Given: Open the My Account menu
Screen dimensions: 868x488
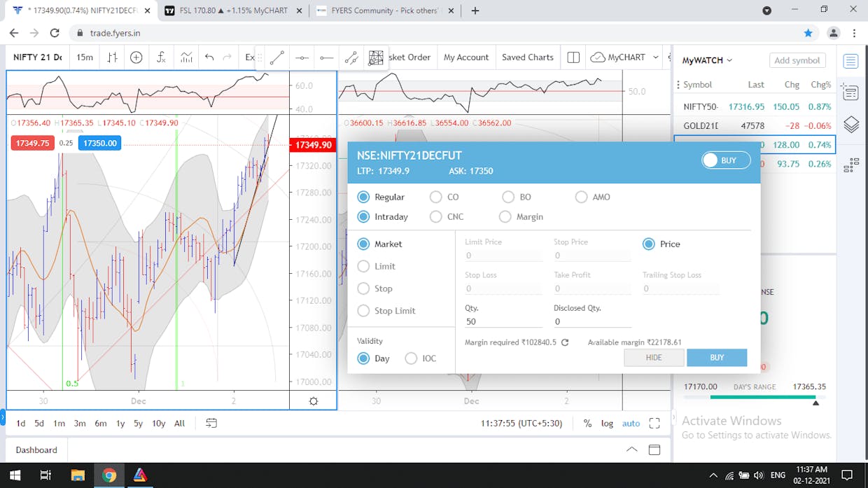Looking at the screenshot, I should 466,57.
